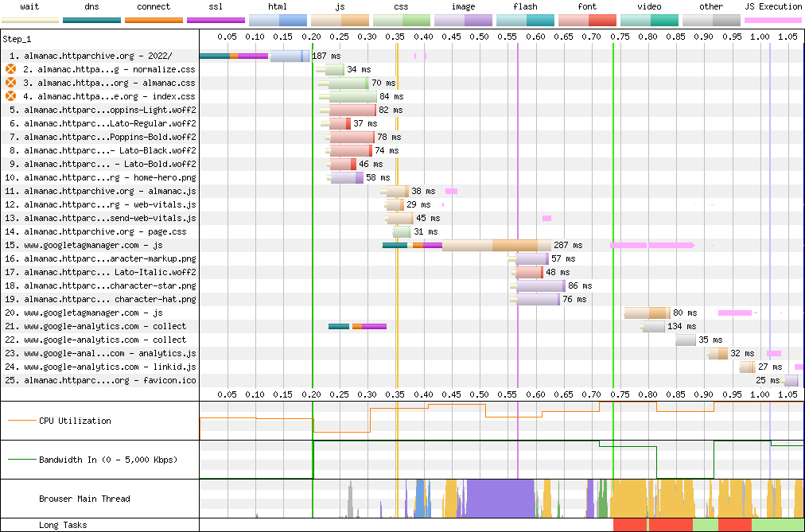Click the first red Long Tasks block

coord(630,525)
